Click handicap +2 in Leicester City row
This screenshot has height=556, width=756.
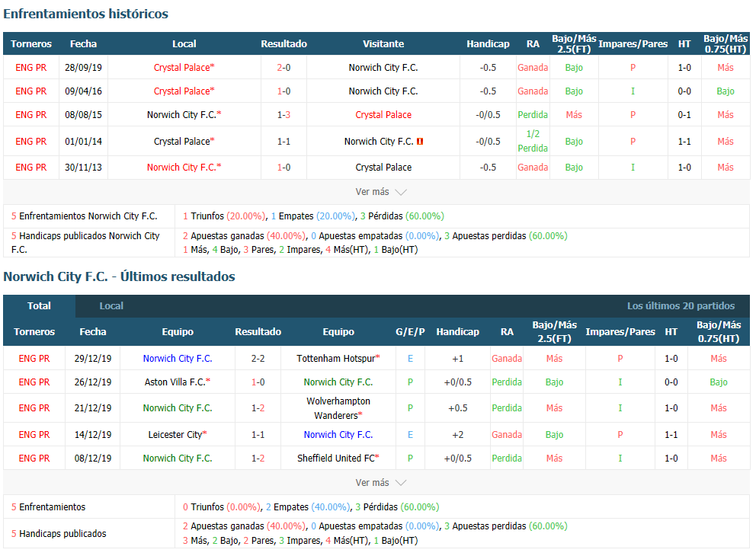click(x=457, y=435)
